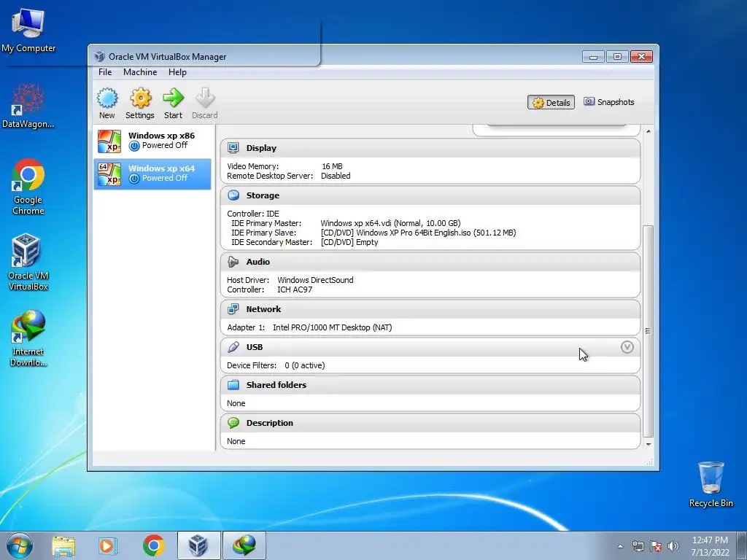The width and height of the screenshot is (747, 560).
Task: Open the Description heading link
Action: click(270, 423)
